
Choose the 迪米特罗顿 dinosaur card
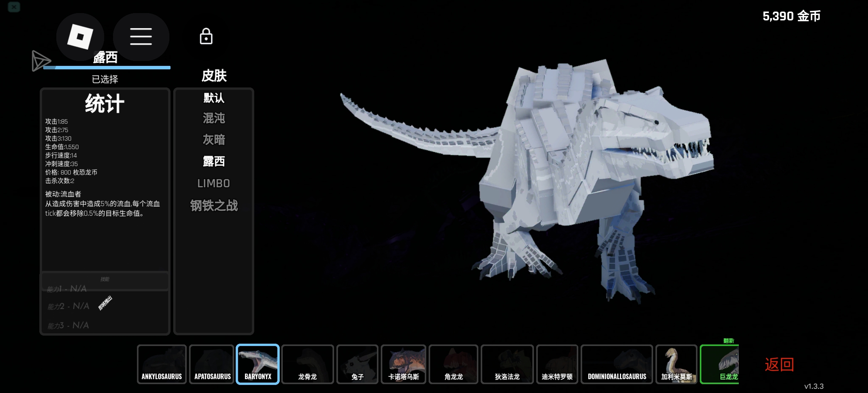point(557,364)
